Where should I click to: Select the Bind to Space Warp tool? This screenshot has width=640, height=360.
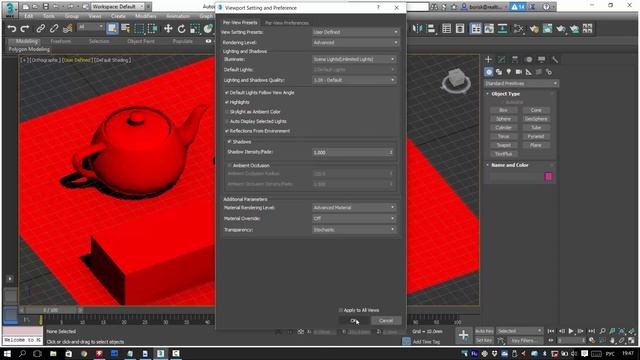68,29
